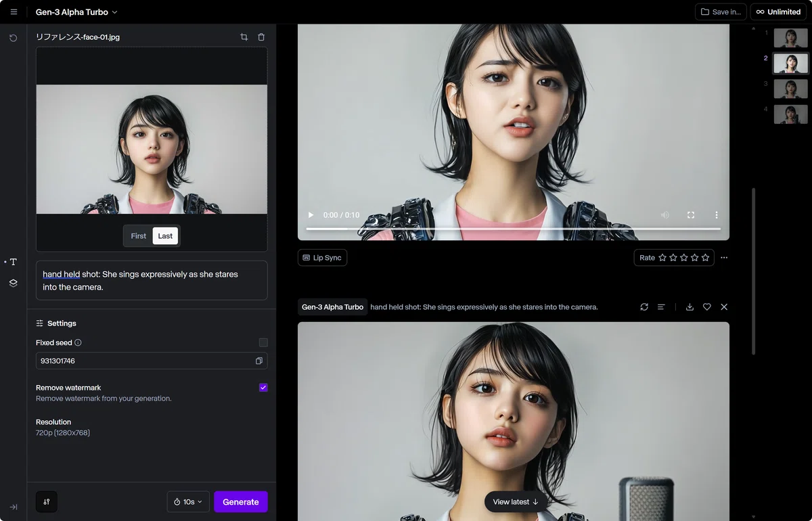
Task: Enable the Fixed seed checkbox
Action: tap(263, 342)
